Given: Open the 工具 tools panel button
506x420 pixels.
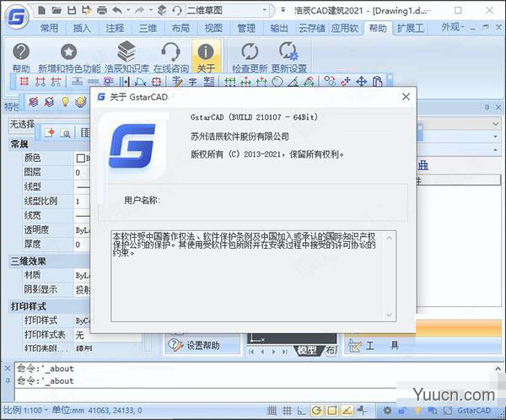Looking at the screenshot, I should click(423, 346).
